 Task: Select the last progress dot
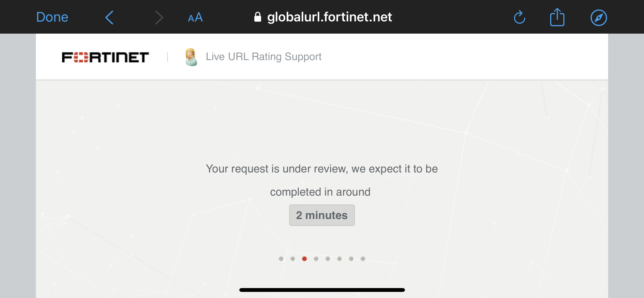coord(363,259)
